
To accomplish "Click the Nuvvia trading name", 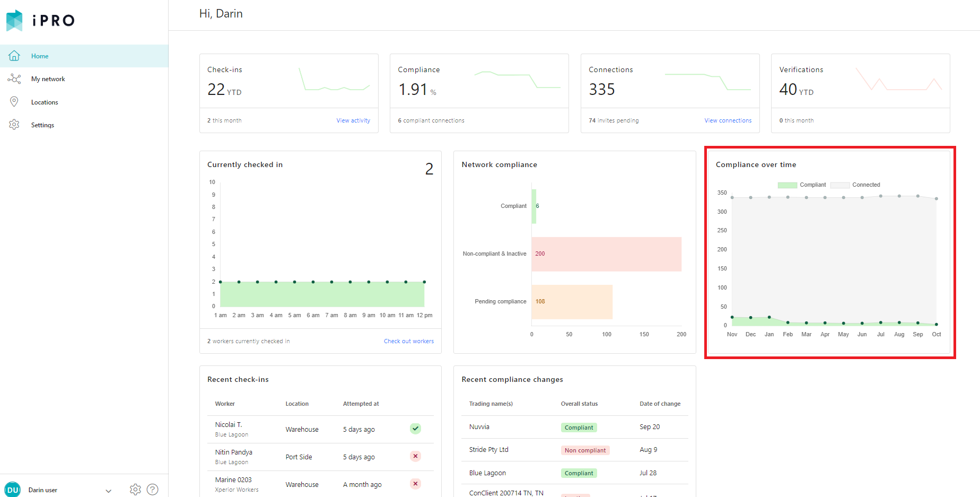I will 479,427.
